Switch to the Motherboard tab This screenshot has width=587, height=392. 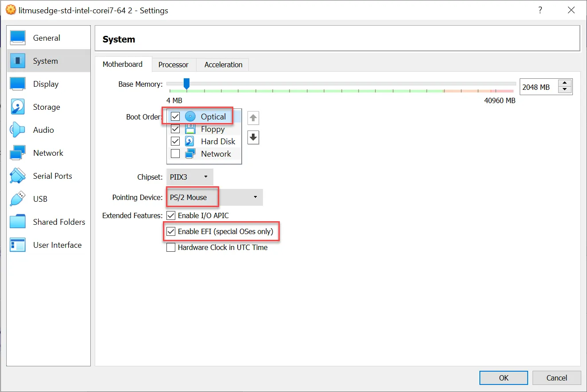(123, 64)
